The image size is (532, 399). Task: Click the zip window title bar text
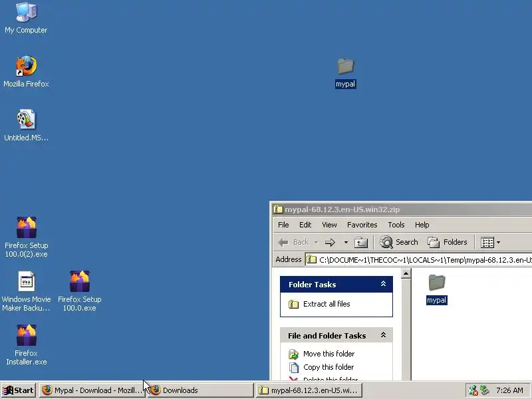(342, 209)
